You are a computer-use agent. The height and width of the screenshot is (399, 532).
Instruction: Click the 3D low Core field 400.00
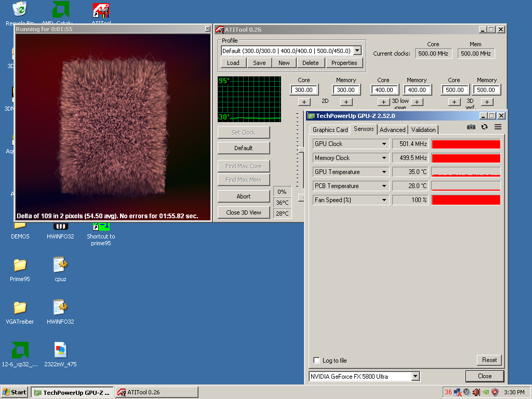pos(384,90)
